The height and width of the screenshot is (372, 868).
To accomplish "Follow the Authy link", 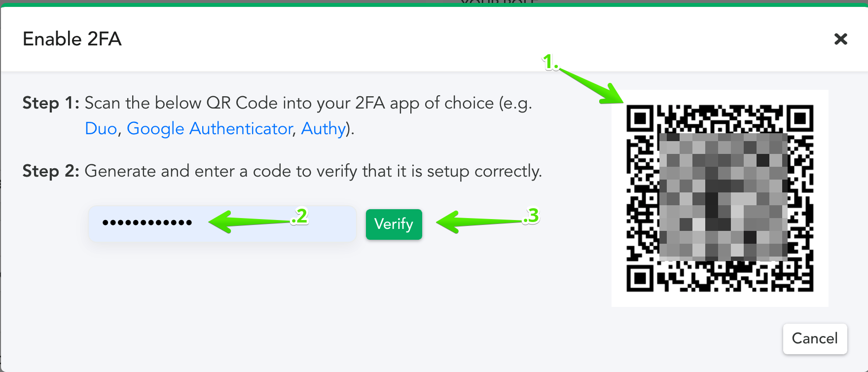I will coord(323,129).
